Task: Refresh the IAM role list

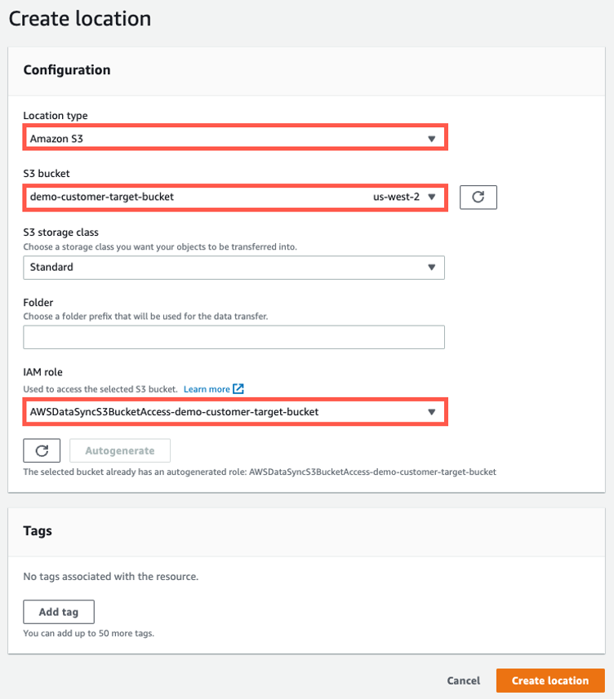Action: 41,450
